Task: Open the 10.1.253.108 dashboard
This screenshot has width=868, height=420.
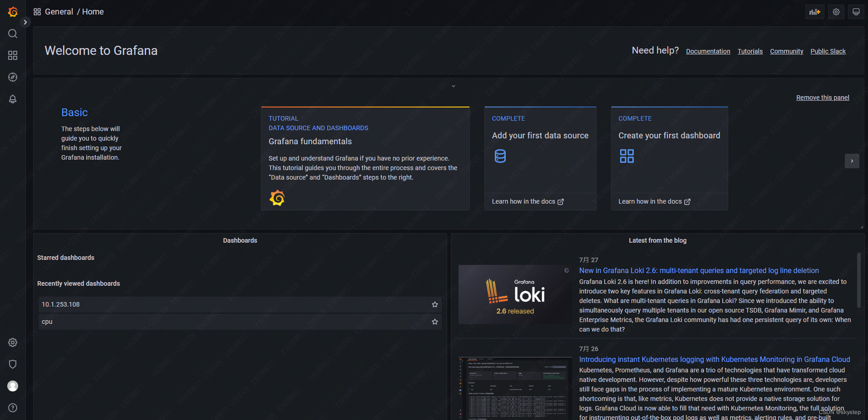Action: pyautogui.click(x=240, y=304)
